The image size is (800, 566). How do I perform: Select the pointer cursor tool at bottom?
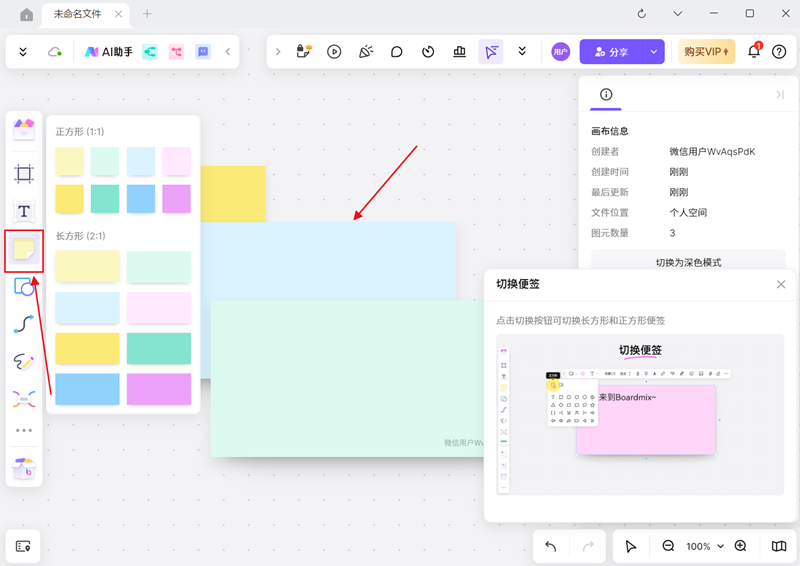[x=631, y=546]
